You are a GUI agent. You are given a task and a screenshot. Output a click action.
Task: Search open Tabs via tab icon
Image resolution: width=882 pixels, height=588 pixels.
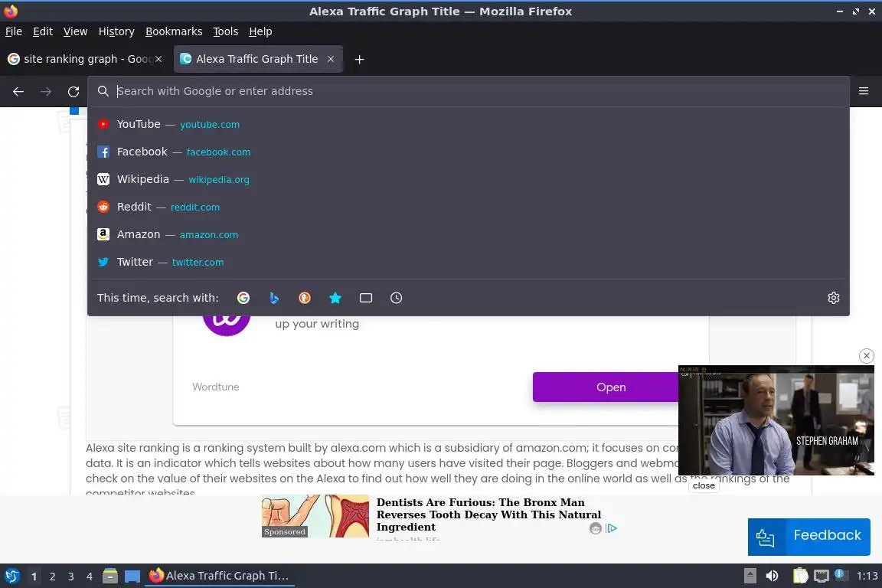(x=366, y=298)
